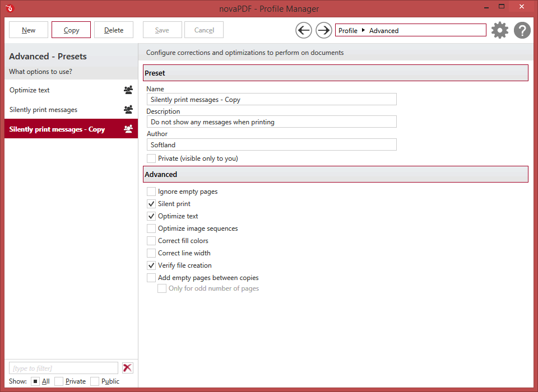538x392 pixels.
Task: Click the Cancel button
Action: click(x=204, y=30)
